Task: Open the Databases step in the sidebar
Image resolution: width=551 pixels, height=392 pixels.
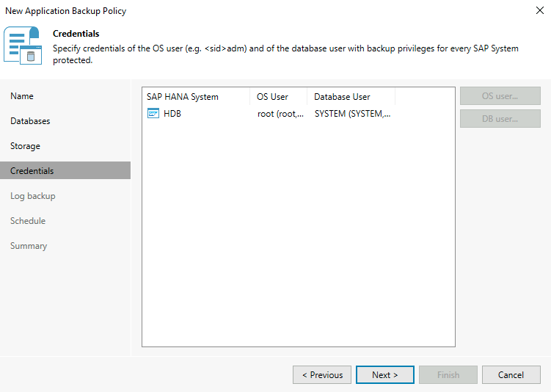Action: click(x=30, y=121)
